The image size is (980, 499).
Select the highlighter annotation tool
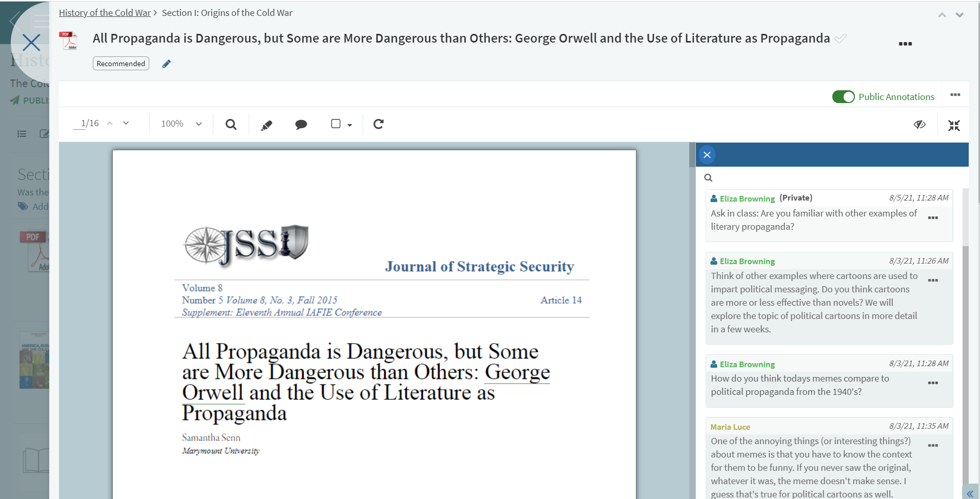[x=266, y=125]
